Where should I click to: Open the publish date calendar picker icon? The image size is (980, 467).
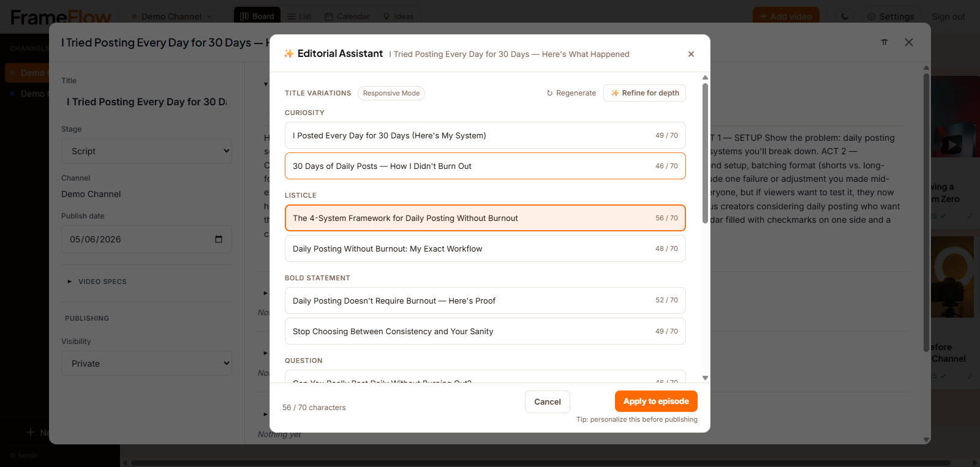click(219, 239)
